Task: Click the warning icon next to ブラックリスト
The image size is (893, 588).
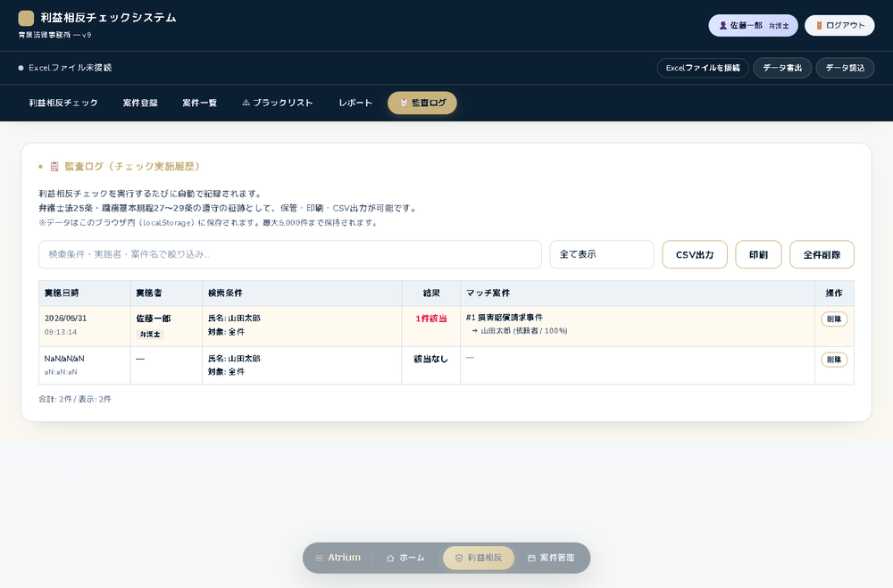Action: (x=246, y=103)
